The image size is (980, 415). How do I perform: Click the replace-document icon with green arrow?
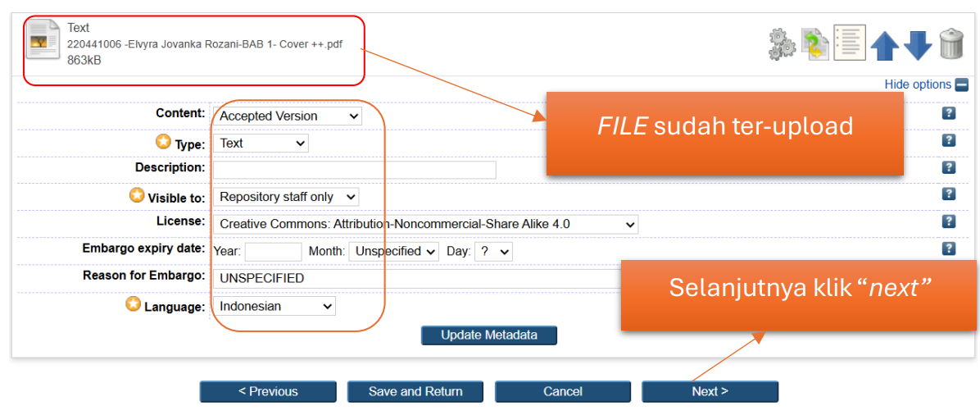coord(814,43)
